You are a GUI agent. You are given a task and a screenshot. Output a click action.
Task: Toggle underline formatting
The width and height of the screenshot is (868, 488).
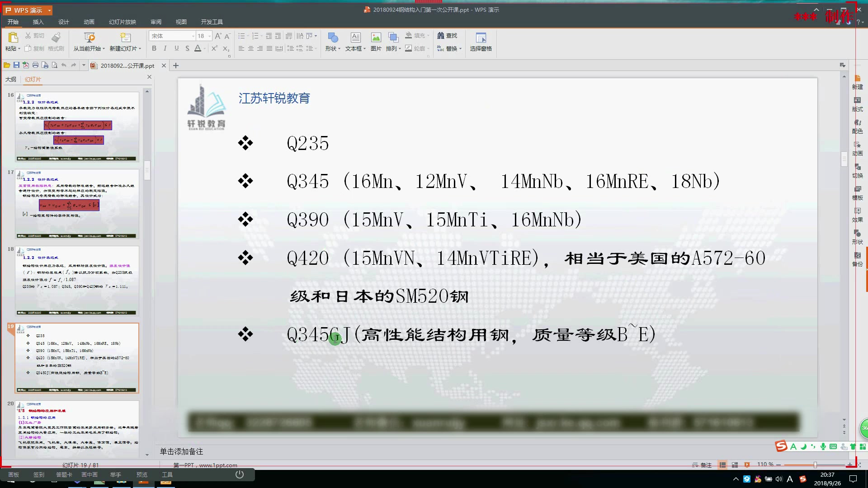coord(176,48)
